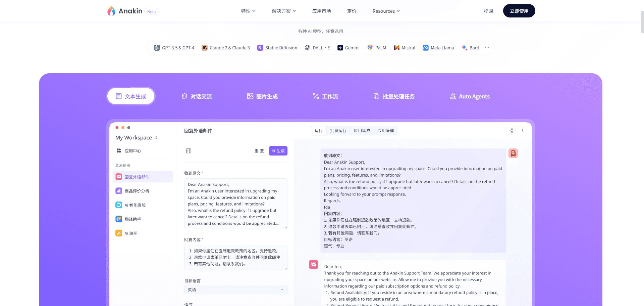The height and width of the screenshot is (306, 644).
Task: Click the Claude 2 & Claude 3 icon
Action: tap(204, 48)
